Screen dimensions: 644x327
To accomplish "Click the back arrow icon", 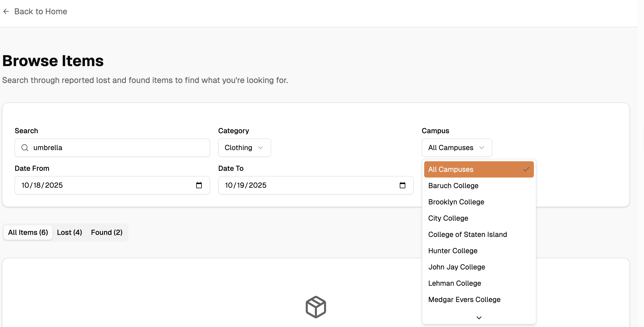I will point(6,12).
